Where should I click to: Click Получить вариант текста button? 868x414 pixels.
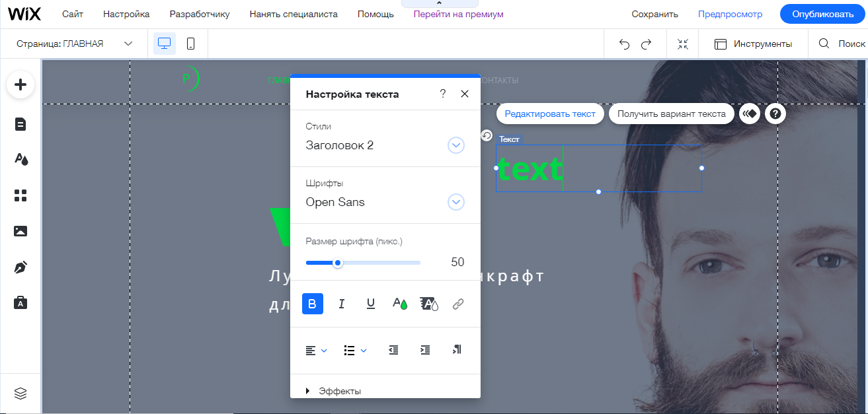tap(672, 114)
